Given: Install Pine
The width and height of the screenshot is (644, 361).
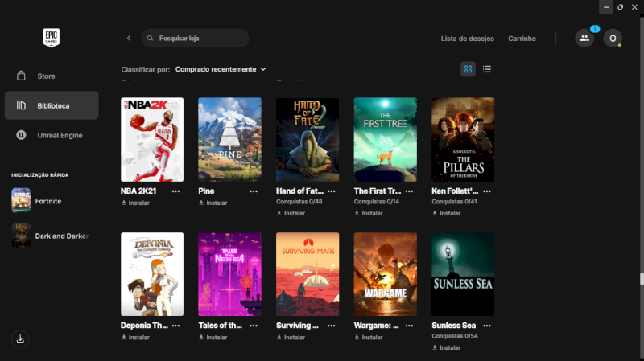Looking at the screenshot, I should coord(213,203).
